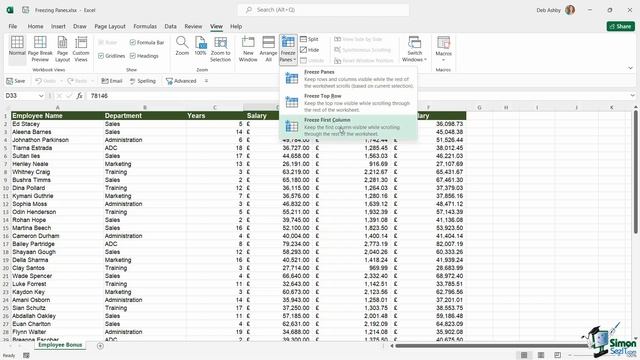Open Custom Views
The height and width of the screenshot is (360, 640).
[x=81, y=49]
